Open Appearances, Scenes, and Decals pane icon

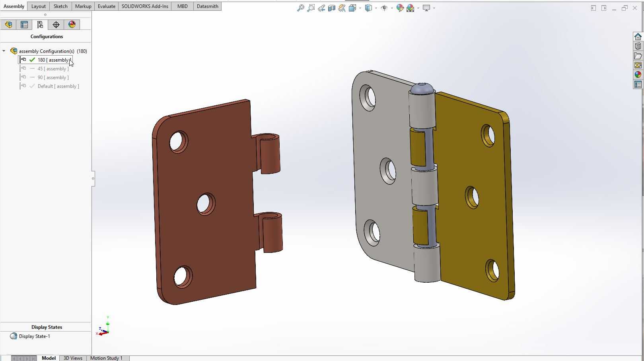click(638, 75)
